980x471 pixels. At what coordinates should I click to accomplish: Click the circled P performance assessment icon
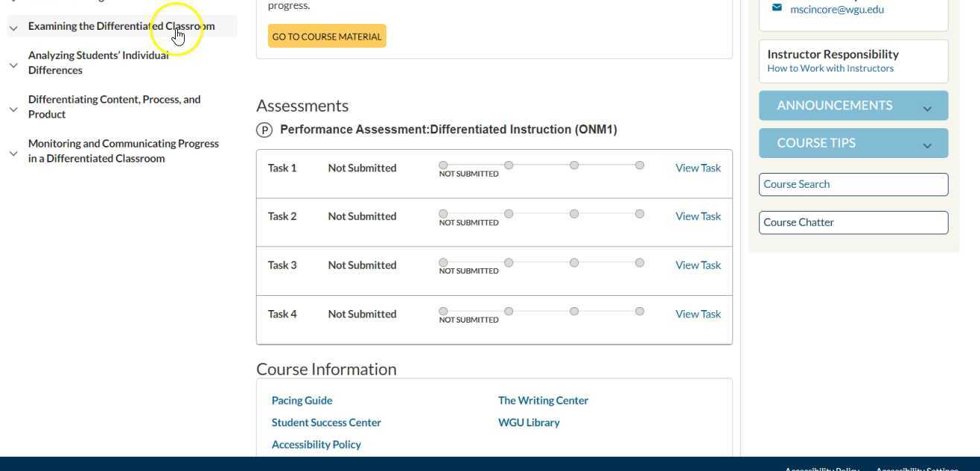(264, 130)
